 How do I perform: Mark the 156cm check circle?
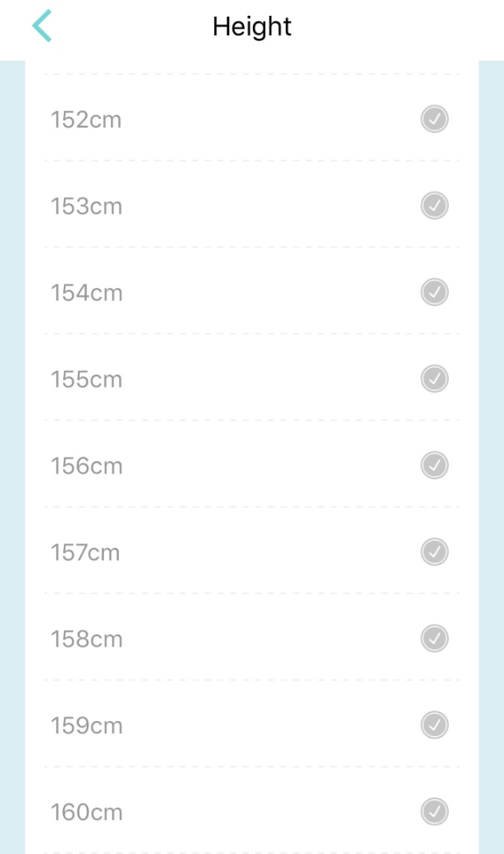[x=434, y=465]
